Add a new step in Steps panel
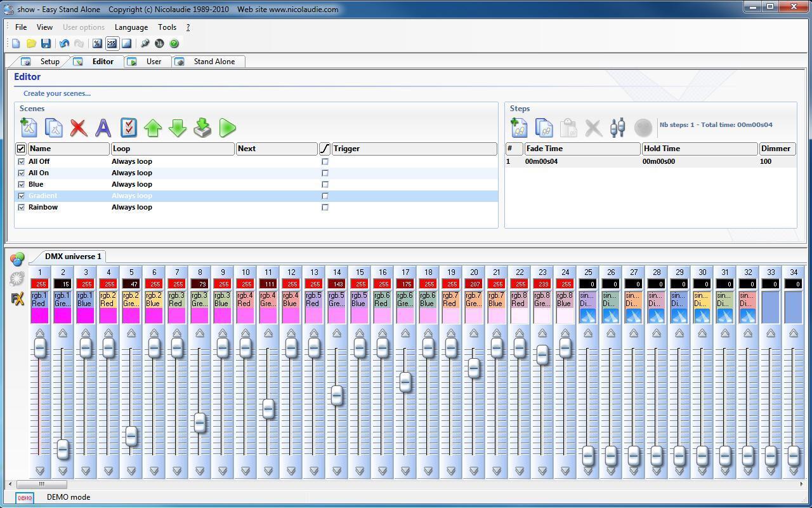The image size is (812, 508). coord(519,128)
